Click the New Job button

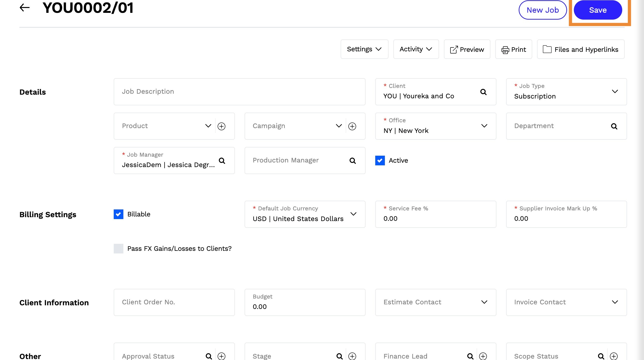click(542, 10)
